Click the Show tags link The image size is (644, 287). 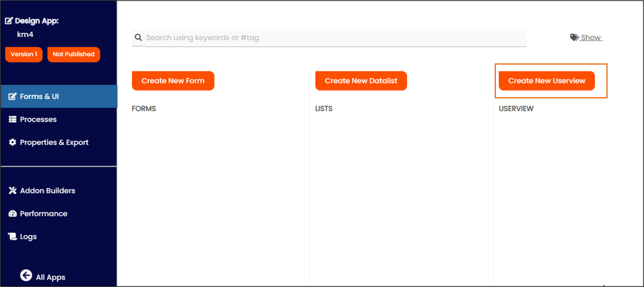coord(591,38)
